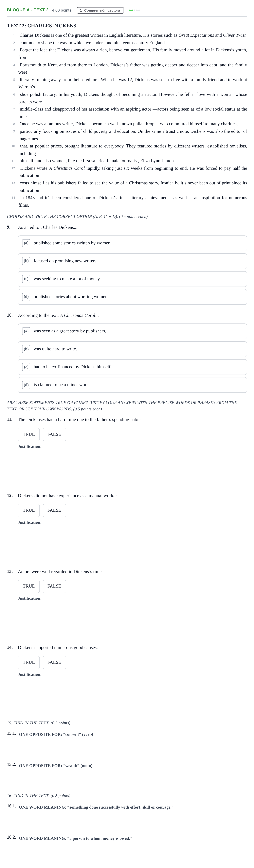
Task: Mark question 11 as FALSE
Action: (x=54, y=434)
